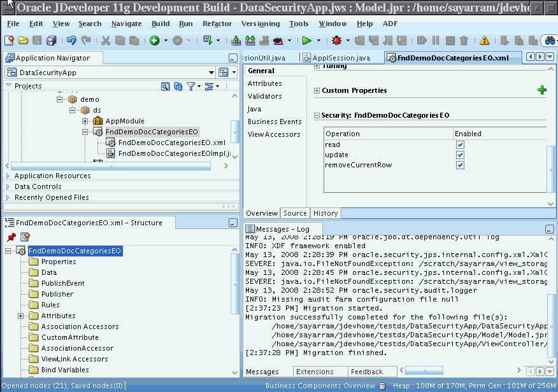Minimize the Structure panel

click(232, 223)
